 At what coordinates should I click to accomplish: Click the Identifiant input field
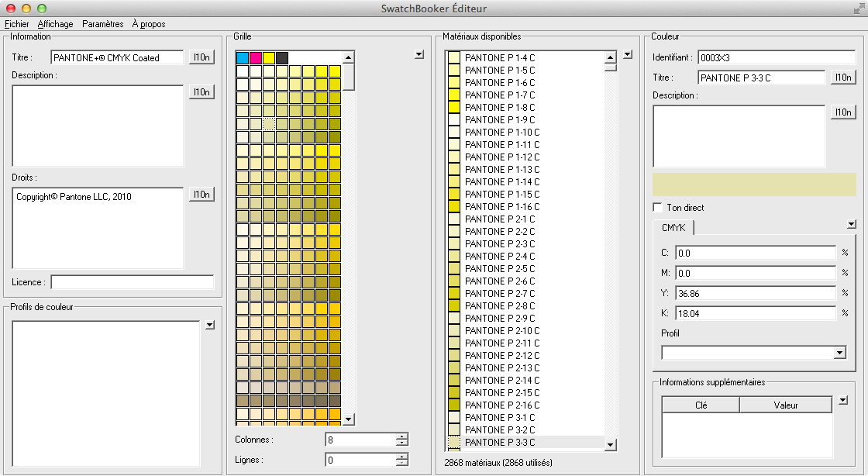[777, 57]
